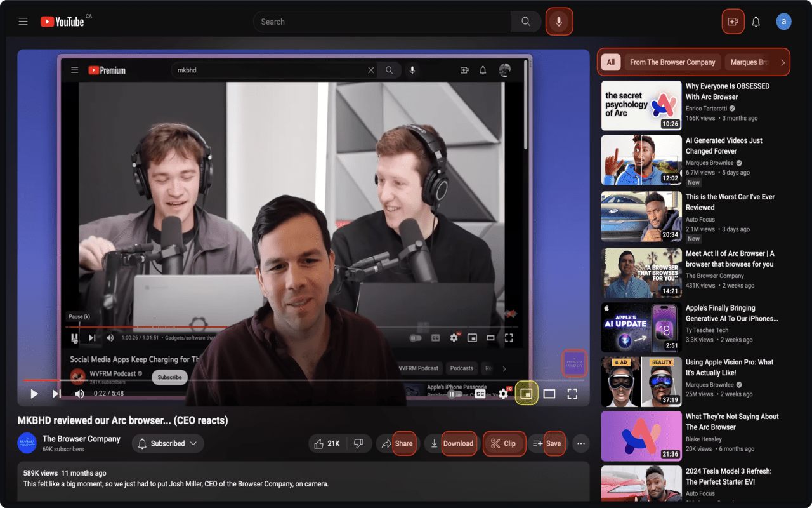Download the video
812x508 pixels.
(451, 443)
